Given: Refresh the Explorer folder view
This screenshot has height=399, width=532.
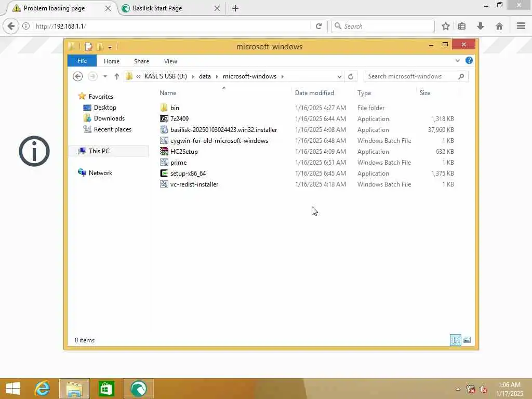Looking at the screenshot, I should pos(351,76).
